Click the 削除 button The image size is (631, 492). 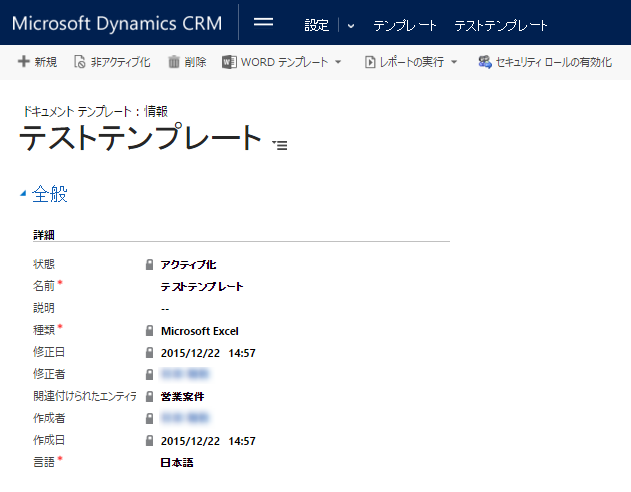[x=187, y=62]
